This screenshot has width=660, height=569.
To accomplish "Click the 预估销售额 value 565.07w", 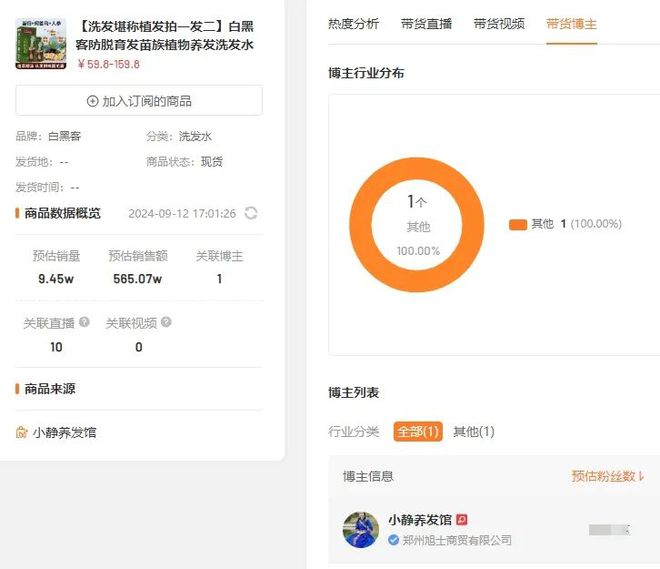I will (138, 279).
